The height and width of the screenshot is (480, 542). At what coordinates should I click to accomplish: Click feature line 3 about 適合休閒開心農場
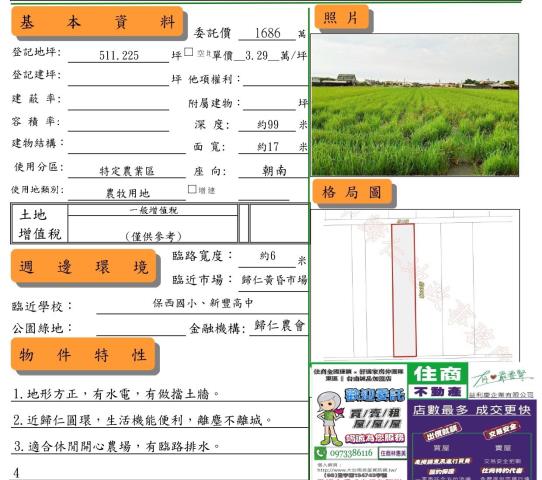[116, 446]
